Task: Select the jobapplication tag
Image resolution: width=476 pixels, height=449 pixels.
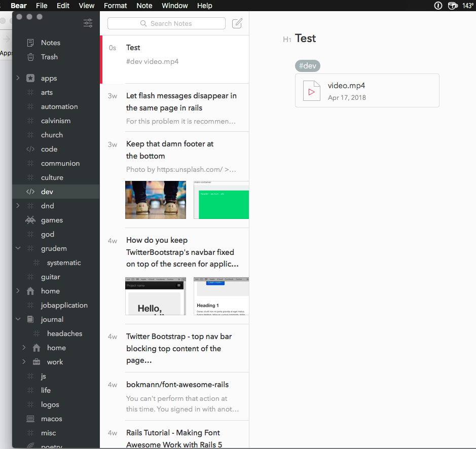Action: (x=64, y=305)
